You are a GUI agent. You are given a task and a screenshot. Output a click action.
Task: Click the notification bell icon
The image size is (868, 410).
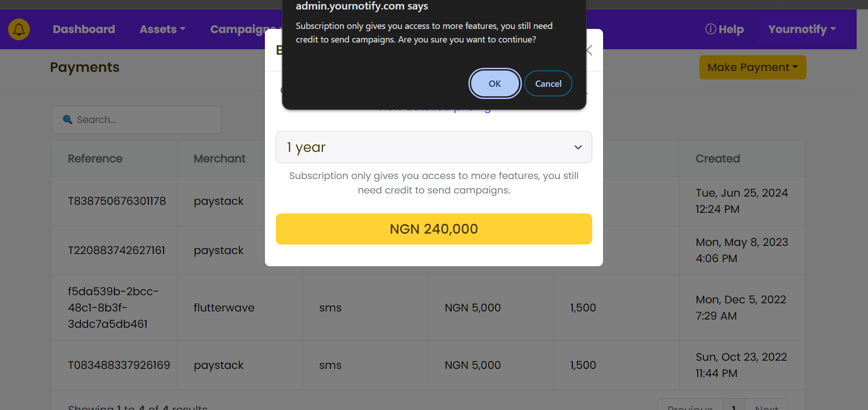(19, 29)
